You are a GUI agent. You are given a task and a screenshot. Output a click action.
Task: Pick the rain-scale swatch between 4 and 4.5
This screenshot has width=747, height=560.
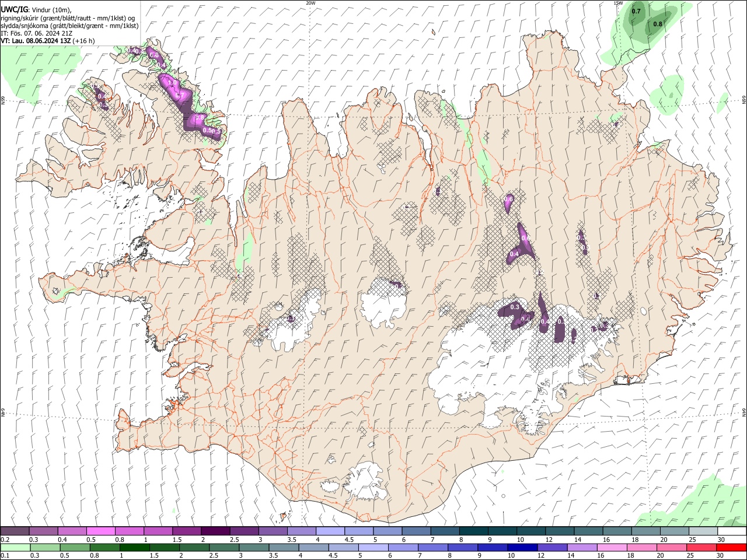click(x=313, y=547)
